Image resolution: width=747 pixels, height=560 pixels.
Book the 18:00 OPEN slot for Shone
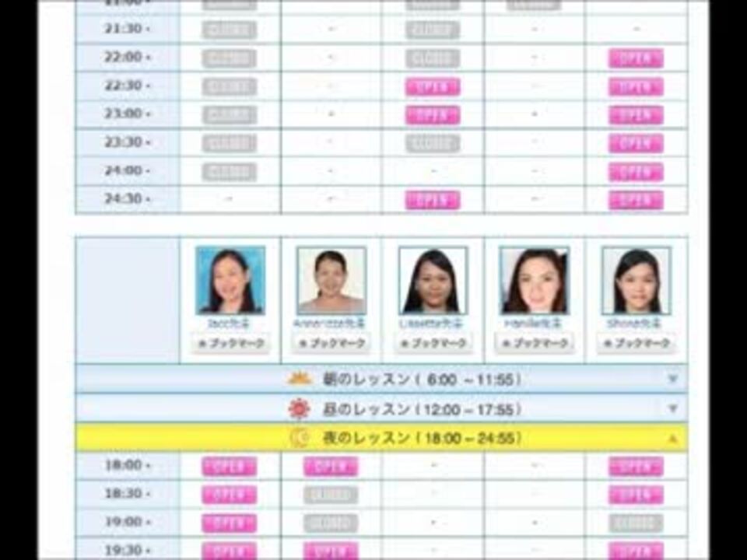click(636, 466)
